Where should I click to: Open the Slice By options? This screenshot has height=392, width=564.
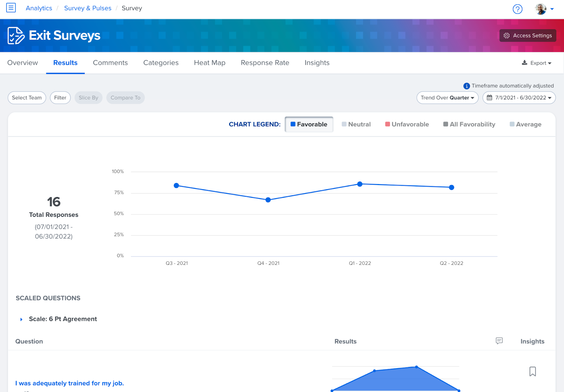(88, 98)
